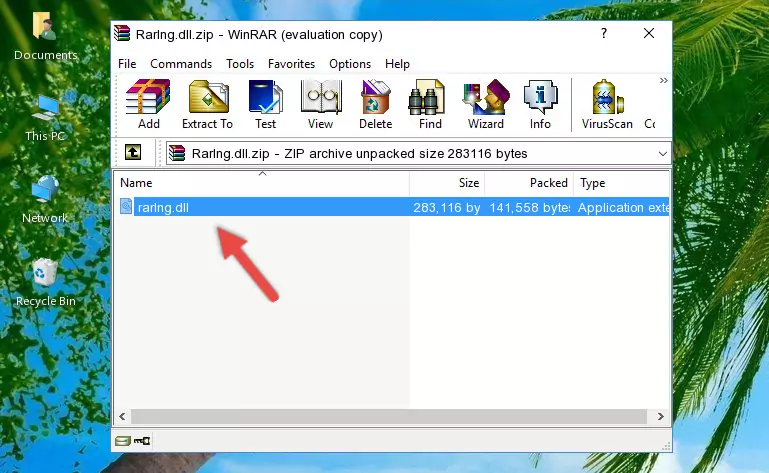Image resolution: width=769 pixels, height=473 pixels.
Task: Sort by the Packed column header
Action: point(529,183)
